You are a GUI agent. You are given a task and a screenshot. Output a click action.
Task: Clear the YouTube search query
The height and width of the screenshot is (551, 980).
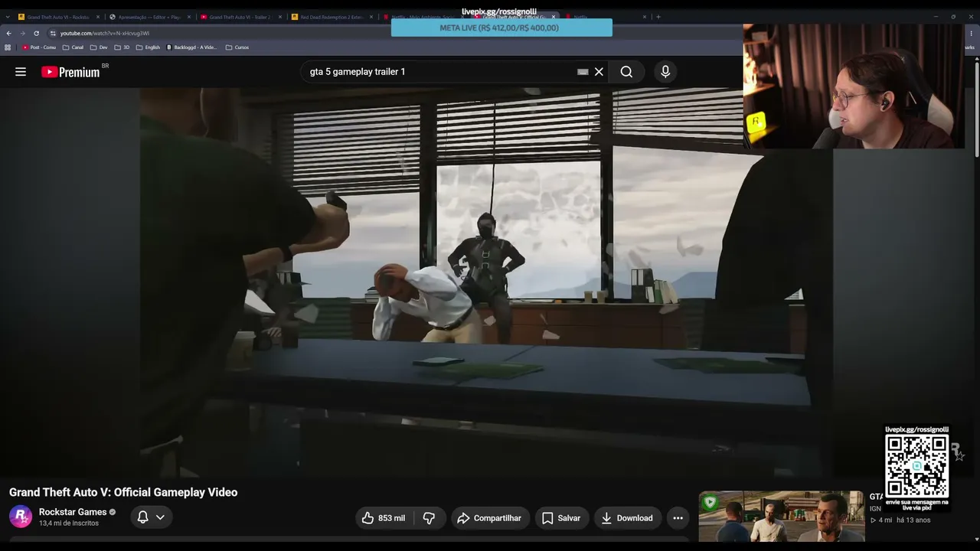(x=599, y=71)
